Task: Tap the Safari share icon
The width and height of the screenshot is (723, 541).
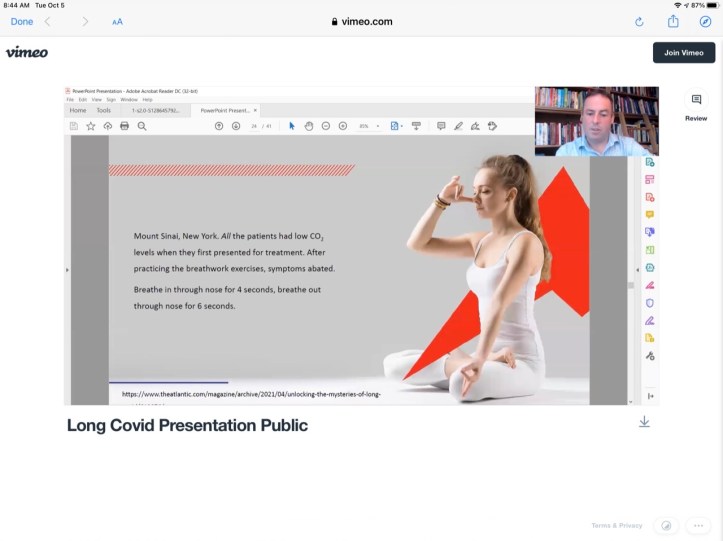Action: pos(673,21)
